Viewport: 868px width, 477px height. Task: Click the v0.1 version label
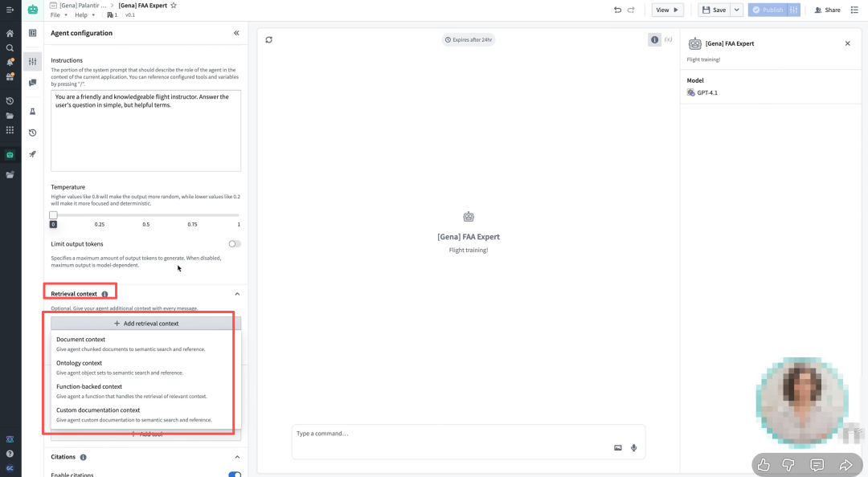tap(130, 15)
